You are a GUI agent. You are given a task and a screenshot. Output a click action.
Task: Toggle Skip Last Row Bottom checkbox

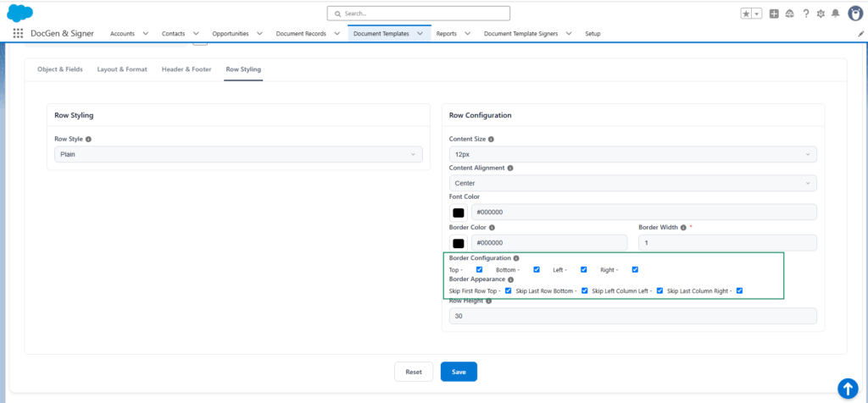click(x=585, y=290)
